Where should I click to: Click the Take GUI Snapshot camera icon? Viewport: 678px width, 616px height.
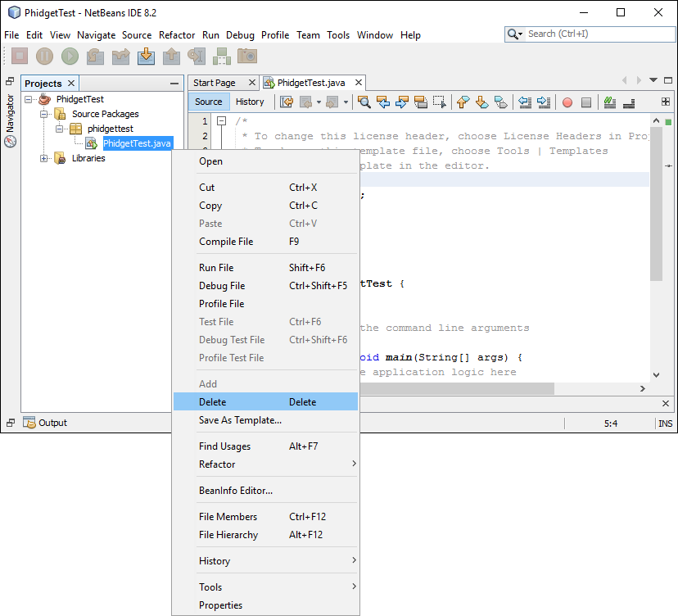pos(247,56)
